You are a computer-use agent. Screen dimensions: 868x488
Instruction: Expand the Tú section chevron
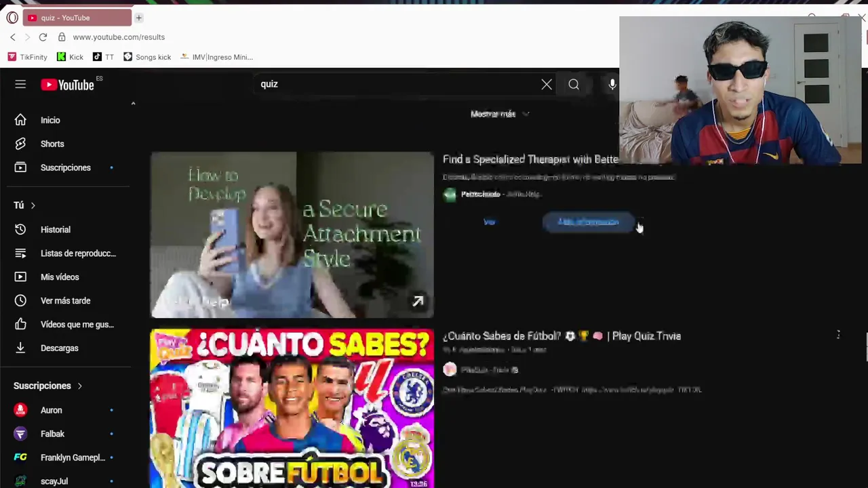tap(33, 205)
